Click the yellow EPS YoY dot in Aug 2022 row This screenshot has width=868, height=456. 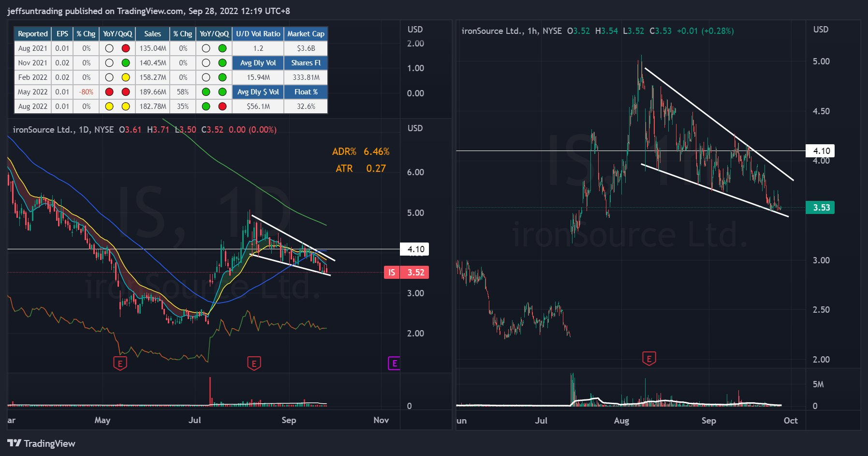(109, 106)
